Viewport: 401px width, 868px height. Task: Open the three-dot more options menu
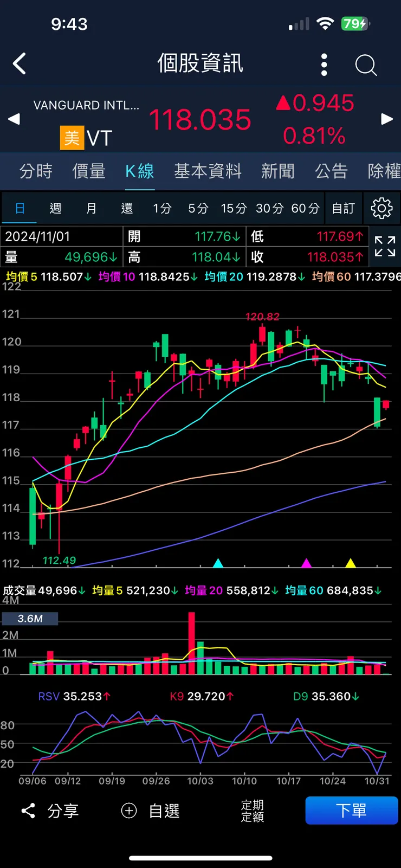tap(324, 65)
